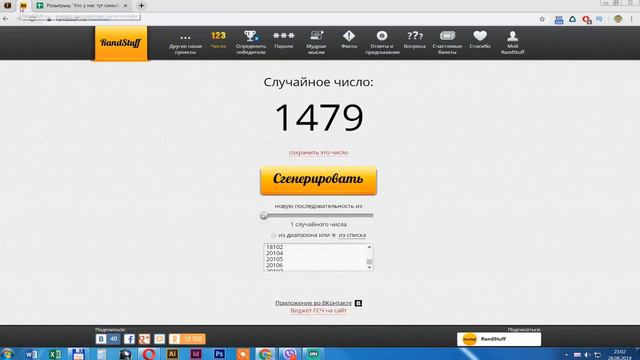640x360 pixels.
Task: Open 'Мой RandStuff' profile icon
Action: [513, 42]
